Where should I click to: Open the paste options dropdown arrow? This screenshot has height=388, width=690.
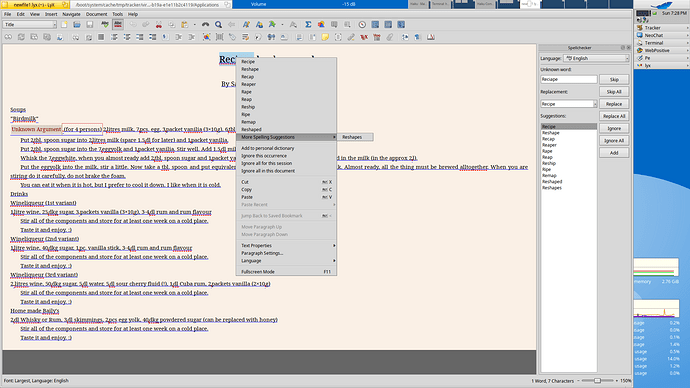point(195,25)
